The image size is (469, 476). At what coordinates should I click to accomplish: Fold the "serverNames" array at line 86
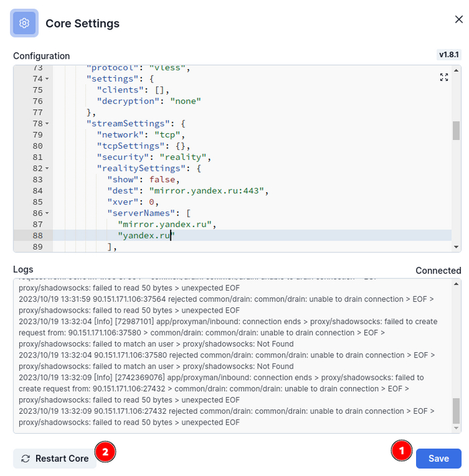click(47, 214)
